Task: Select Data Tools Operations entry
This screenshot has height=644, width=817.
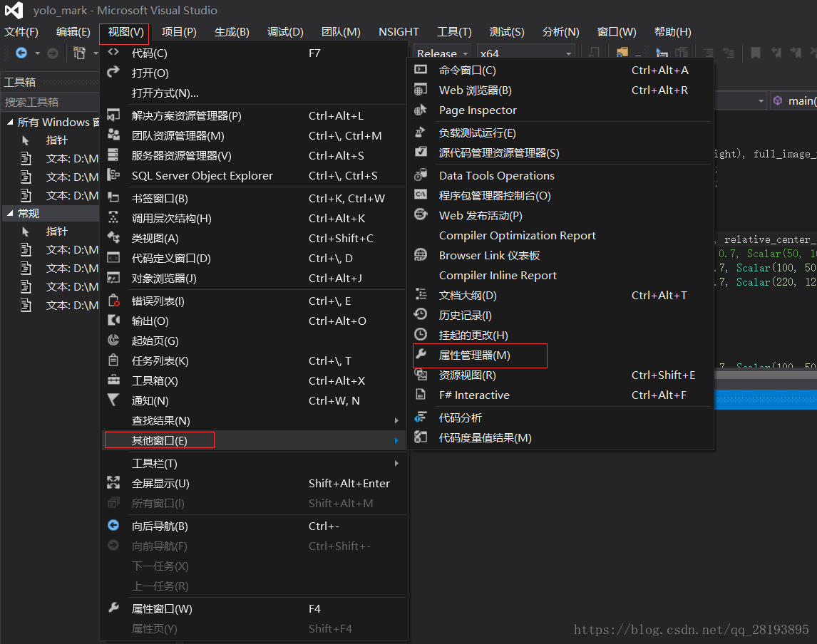Action: (x=561, y=175)
